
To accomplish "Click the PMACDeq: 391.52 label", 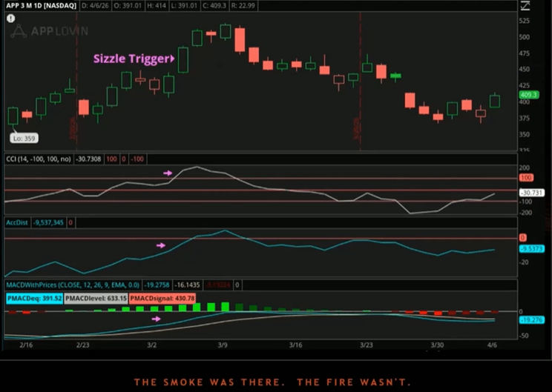I will 34,299.
